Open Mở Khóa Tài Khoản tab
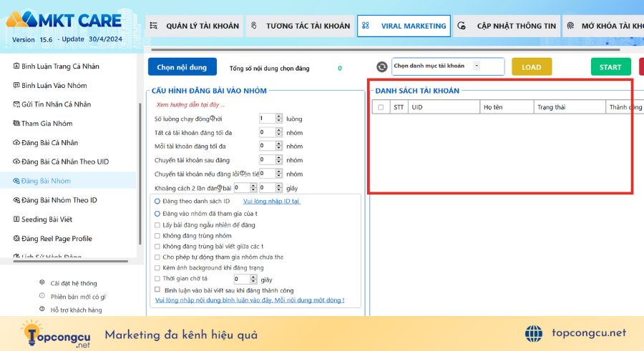 [x=603, y=26]
